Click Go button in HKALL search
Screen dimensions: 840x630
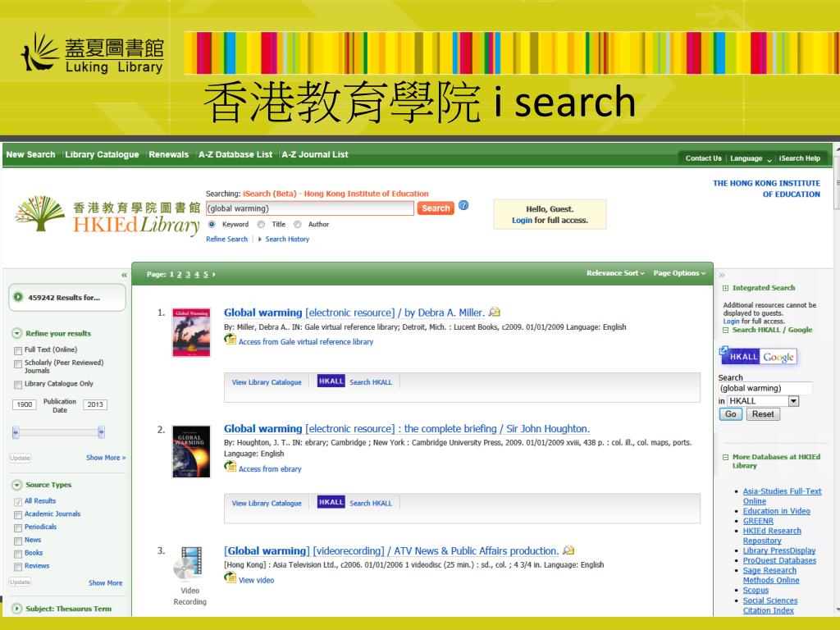(x=731, y=414)
